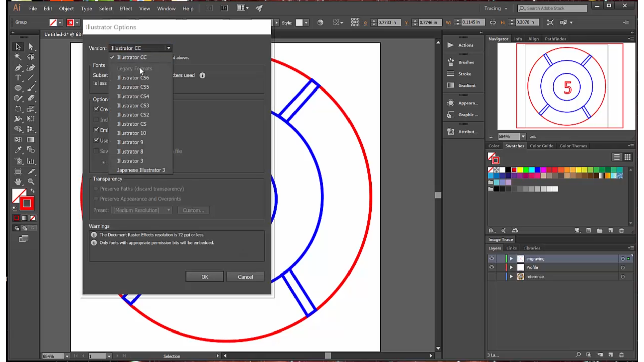Select the Hand tool
The width and height of the screenshot is (644, 362).
[18, 182]
